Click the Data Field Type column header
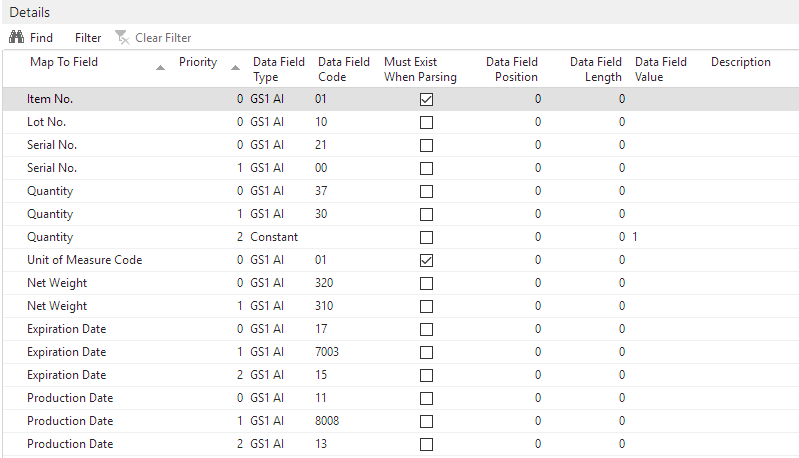This screenshot has height=458, width=799. (278, 69)
